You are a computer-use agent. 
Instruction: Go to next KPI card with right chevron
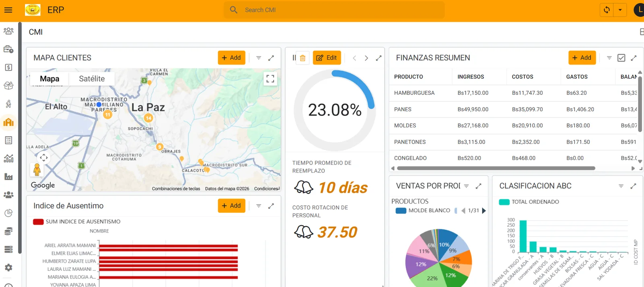coord(366,58)
